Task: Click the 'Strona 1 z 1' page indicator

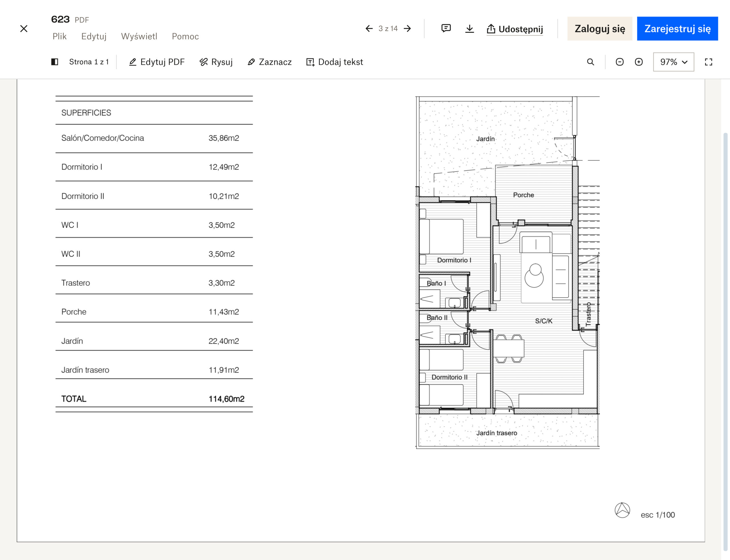Action: (x=89, y=62)
